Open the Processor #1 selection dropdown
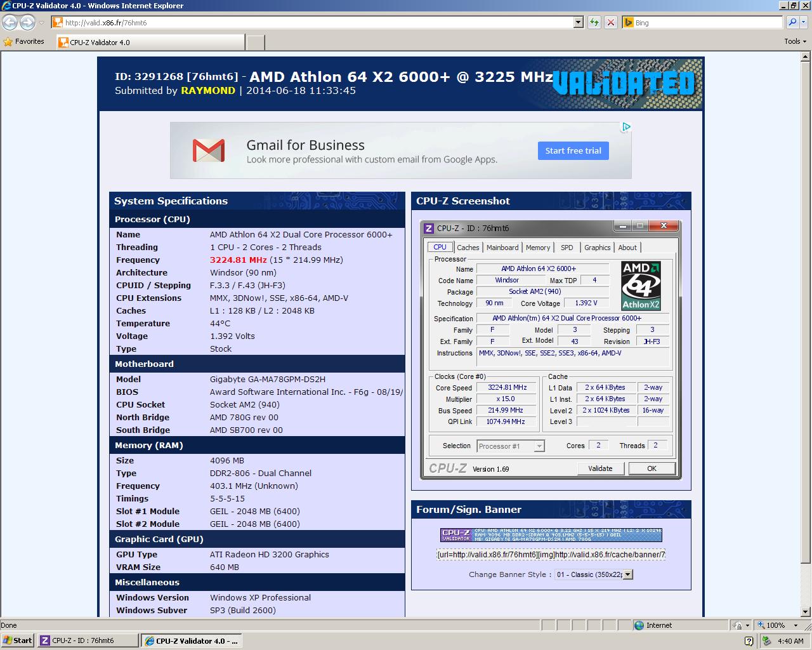This screenshot has width=812, height=650. point(539,446)
